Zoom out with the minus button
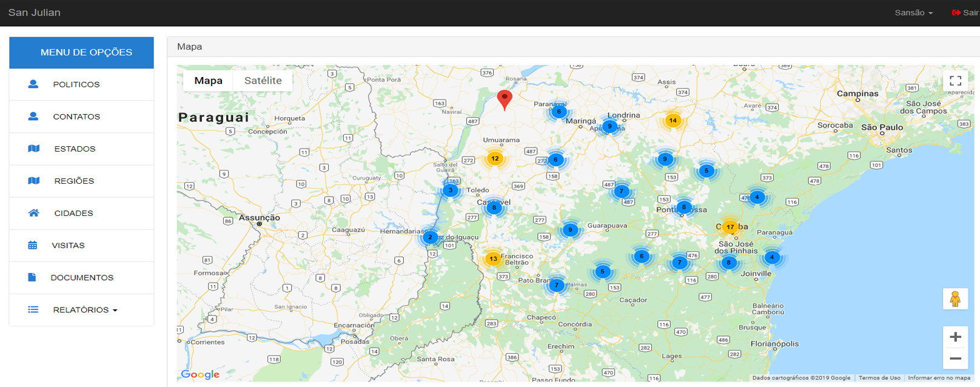 [955, 358]
